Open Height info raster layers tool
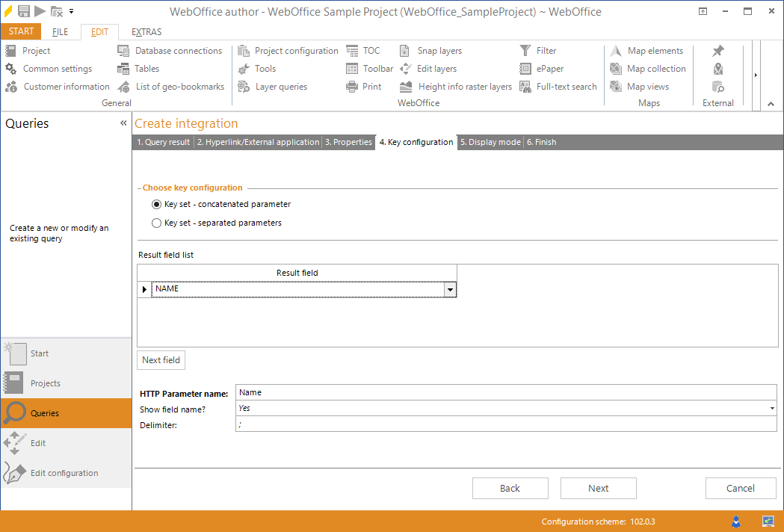This screenshot has width=784, height=532. point(455,86)
